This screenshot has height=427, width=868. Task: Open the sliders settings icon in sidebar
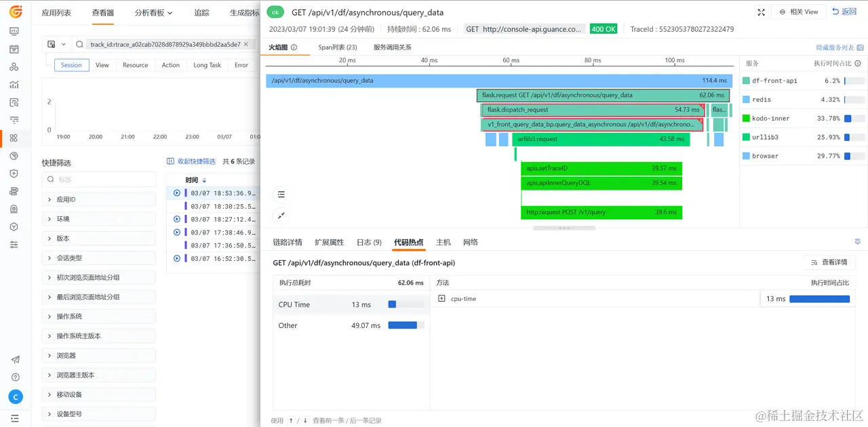(14, 244)
